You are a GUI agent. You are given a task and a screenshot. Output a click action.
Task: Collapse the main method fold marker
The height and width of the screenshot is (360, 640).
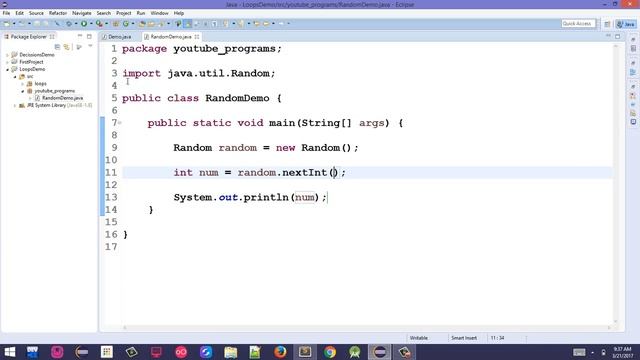coord(120,123)
